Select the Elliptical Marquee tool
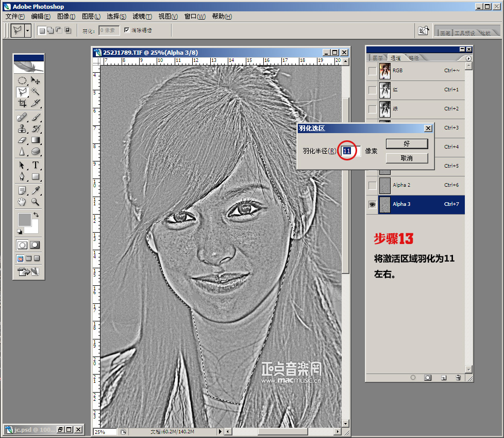Image resolution: width=504 pixels, height=438 pixels. [x=22, y=80]
